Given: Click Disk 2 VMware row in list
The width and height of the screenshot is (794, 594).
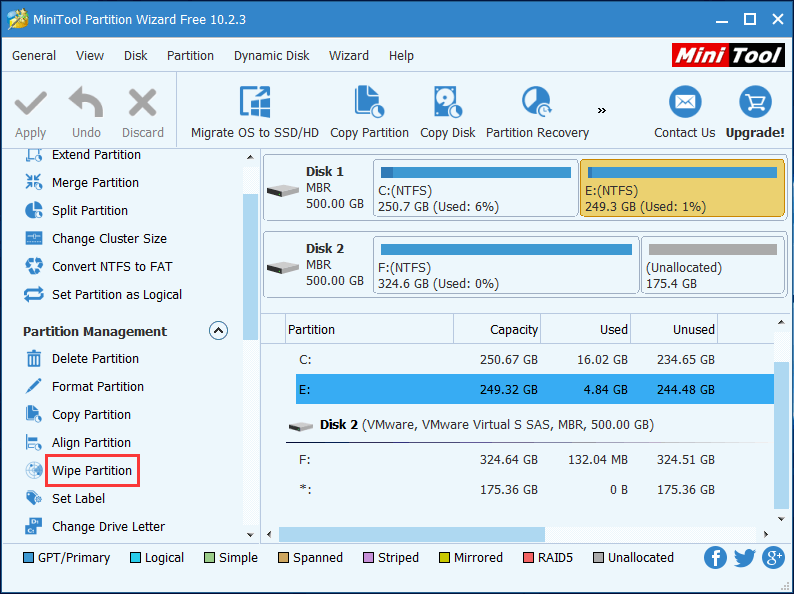Looking at the screenshot, I should 471,425.
